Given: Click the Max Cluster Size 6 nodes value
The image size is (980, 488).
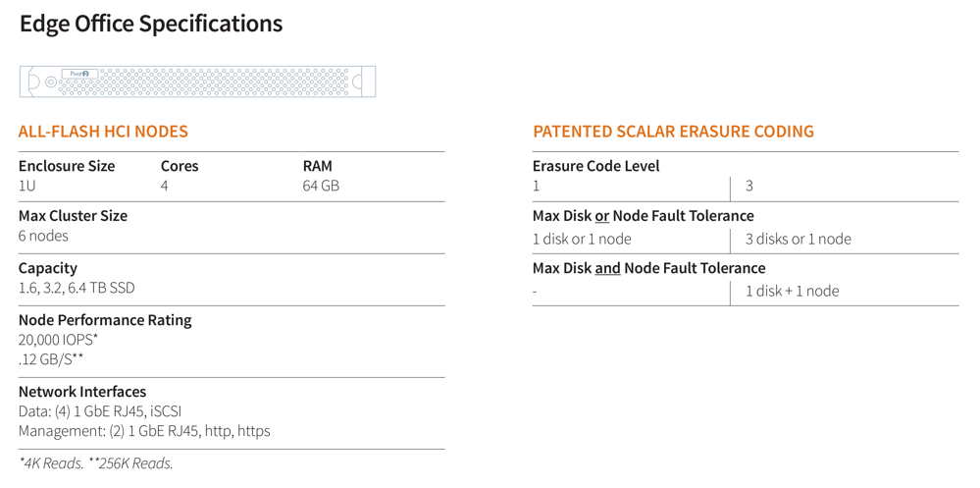Looking at the screenshot, I should [44, 236].
